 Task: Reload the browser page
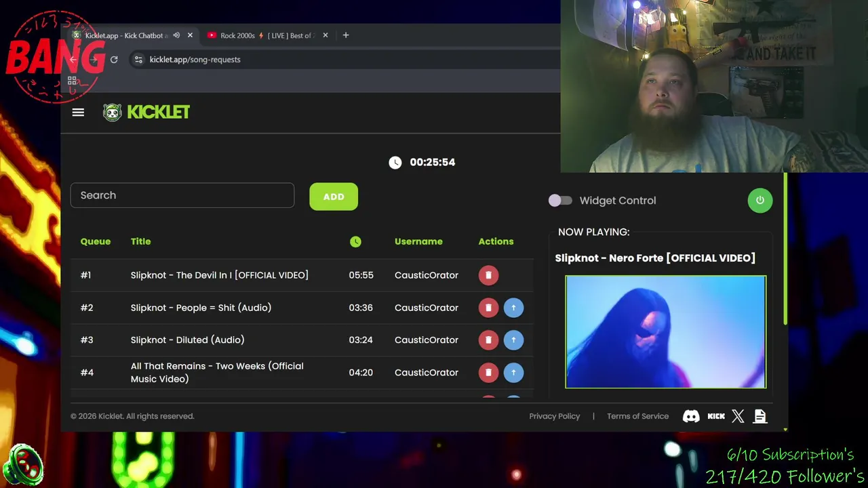pos(114,60)
